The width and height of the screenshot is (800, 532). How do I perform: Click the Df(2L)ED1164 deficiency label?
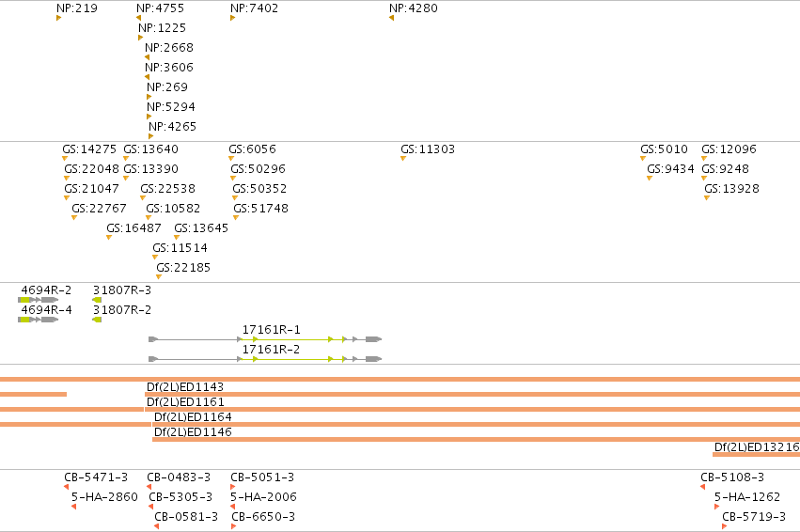(x=193, y=417)
